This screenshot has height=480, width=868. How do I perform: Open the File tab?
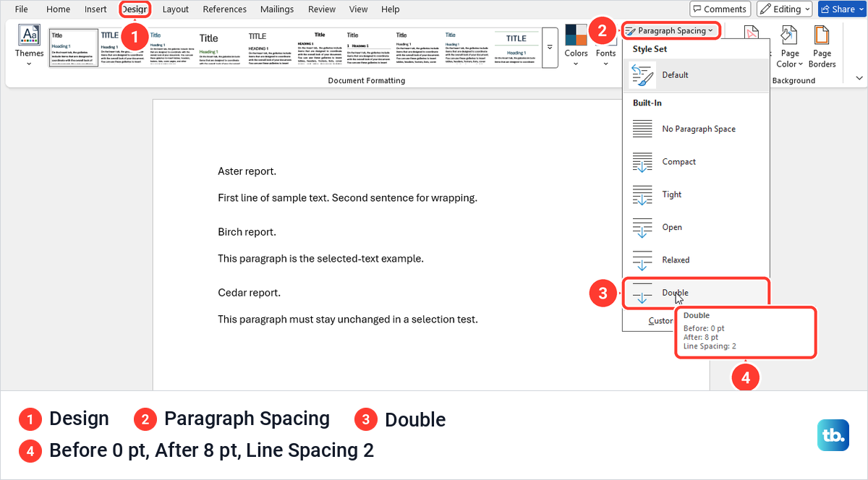point(22,9)
